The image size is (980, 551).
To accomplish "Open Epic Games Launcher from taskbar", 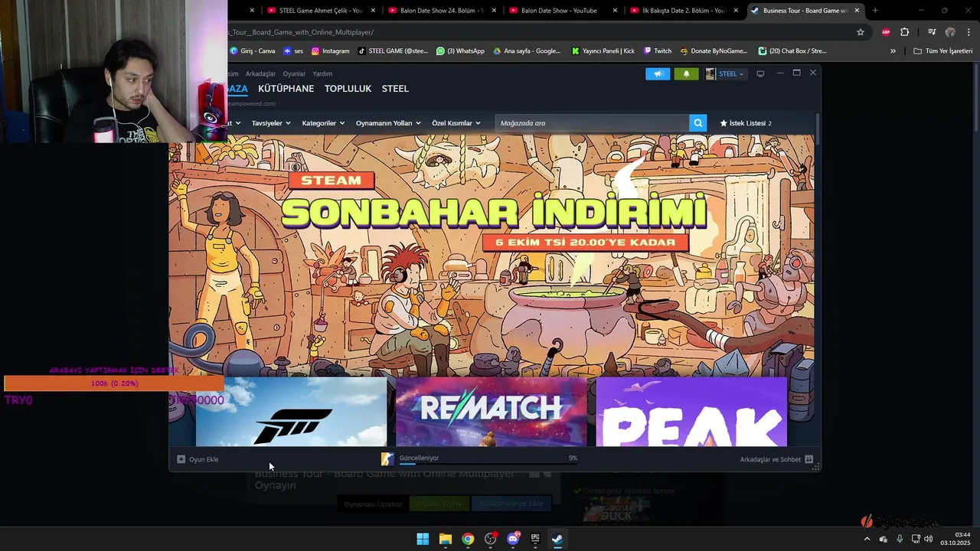I will click(535, 539).
